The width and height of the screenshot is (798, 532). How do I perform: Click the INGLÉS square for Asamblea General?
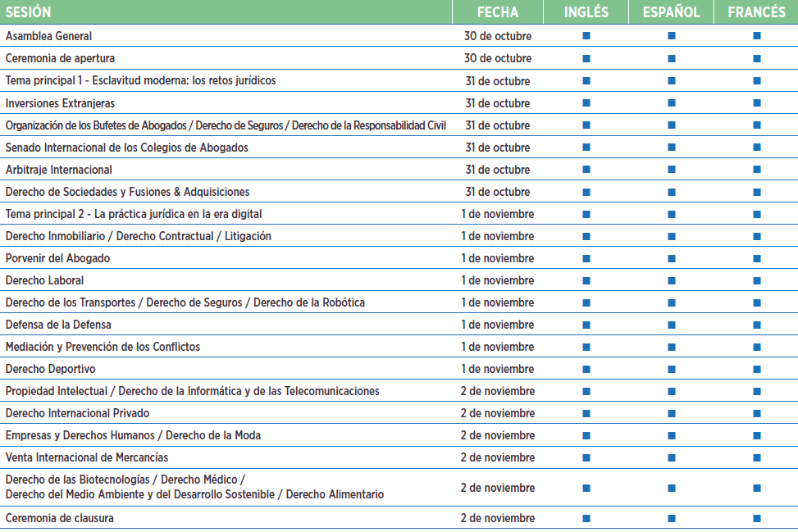(x=586, y=36)
